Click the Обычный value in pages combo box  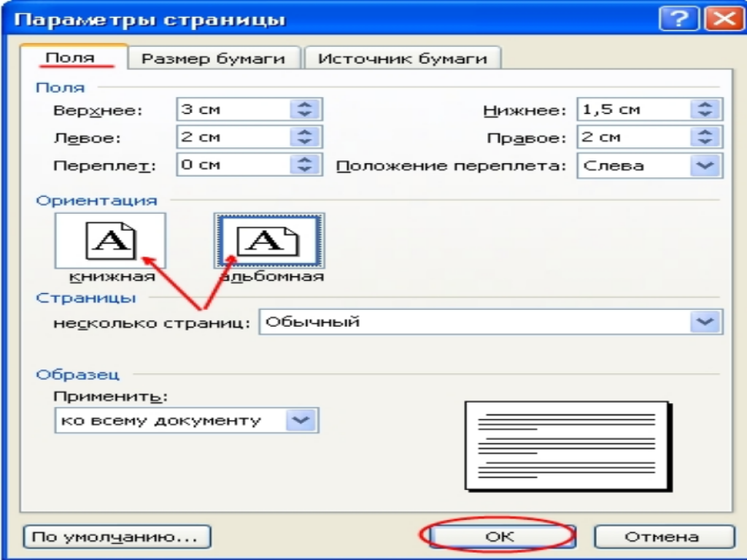(x=312, y=322)
